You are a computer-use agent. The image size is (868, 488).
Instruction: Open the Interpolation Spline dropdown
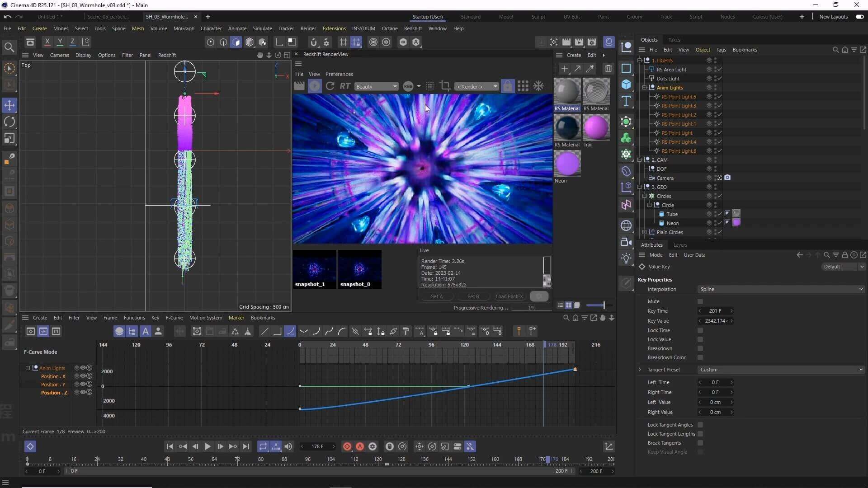pyautogui.click(x=781, y=289)
